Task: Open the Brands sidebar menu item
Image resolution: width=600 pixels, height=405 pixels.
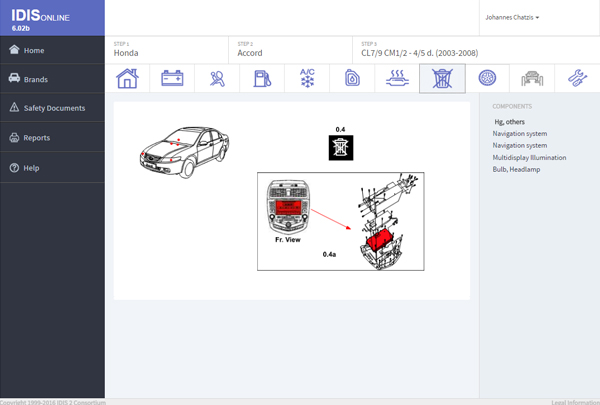Action: pos(52,78)
